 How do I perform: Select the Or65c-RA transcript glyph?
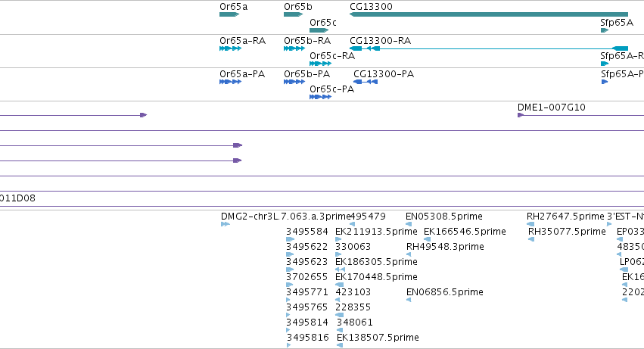point(320,64)
